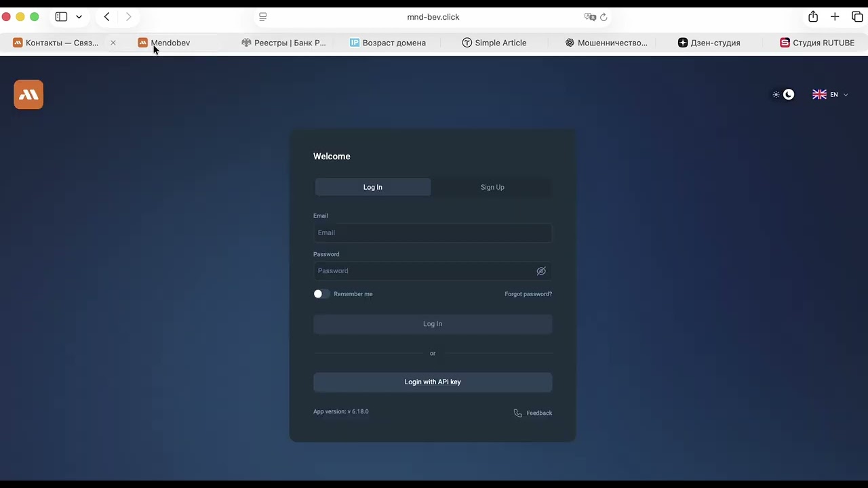
Task: Click the Reader view icon in address bar
Action: coord(263,17)
